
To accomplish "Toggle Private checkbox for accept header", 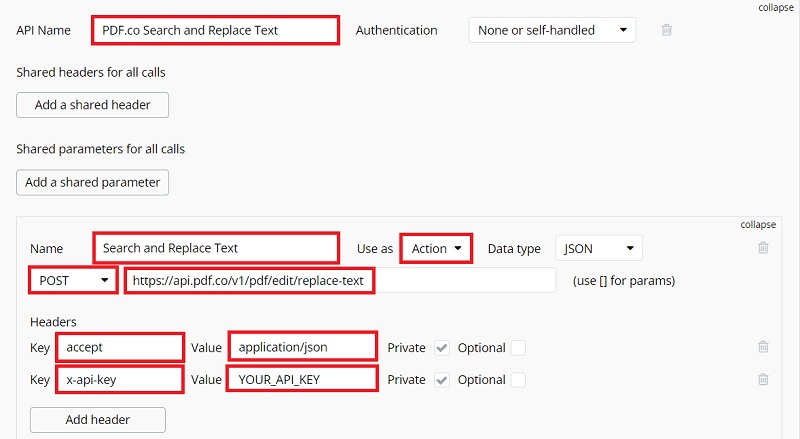I will [442, 348].
